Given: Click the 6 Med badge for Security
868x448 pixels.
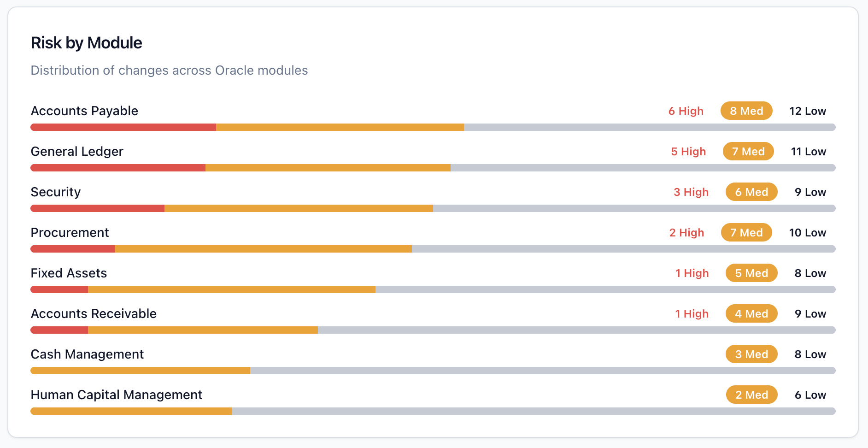Looking at the screenshot, I should click(x=751, y=192).
